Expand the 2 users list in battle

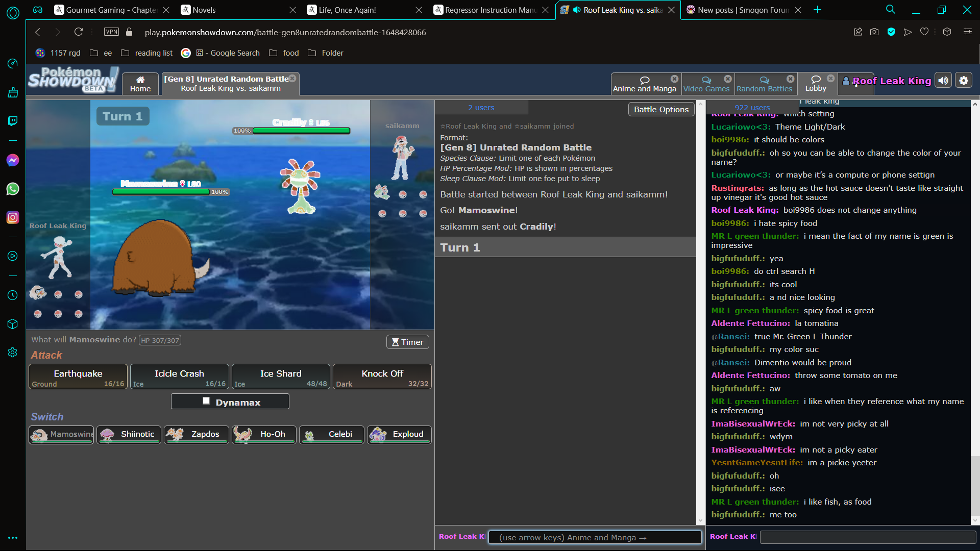pyautogui.click(x=481, y=107)
